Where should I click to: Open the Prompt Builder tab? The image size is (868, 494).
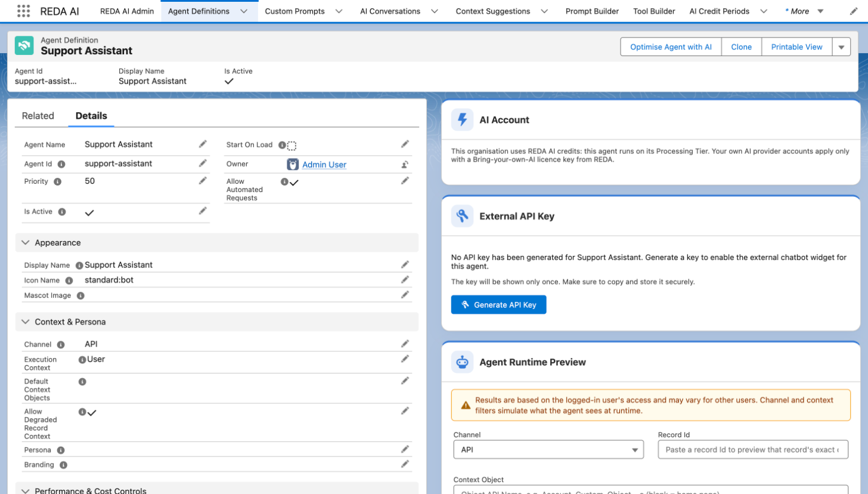[592, 11]
